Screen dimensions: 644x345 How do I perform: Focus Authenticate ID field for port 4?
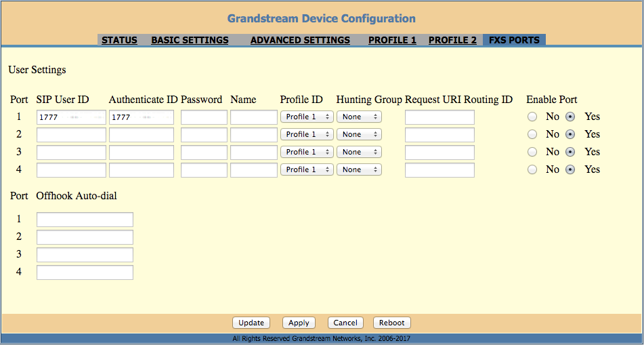142,170
